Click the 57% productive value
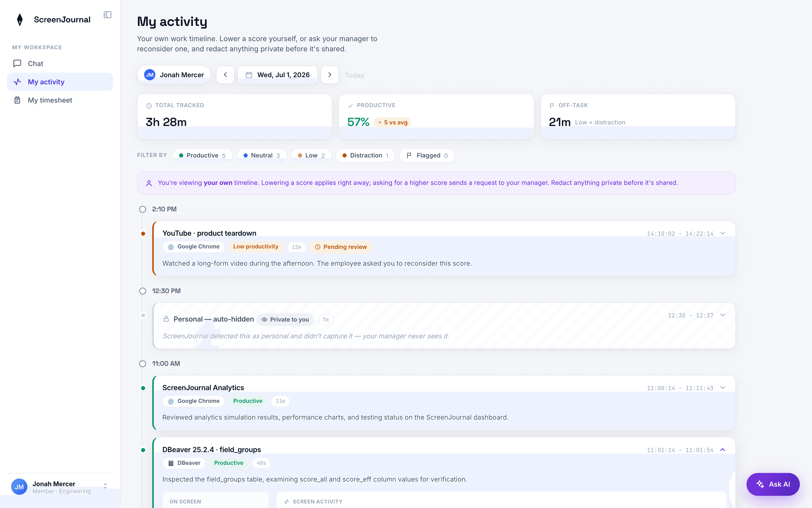 pyautogui.click(x=358, y=122)
